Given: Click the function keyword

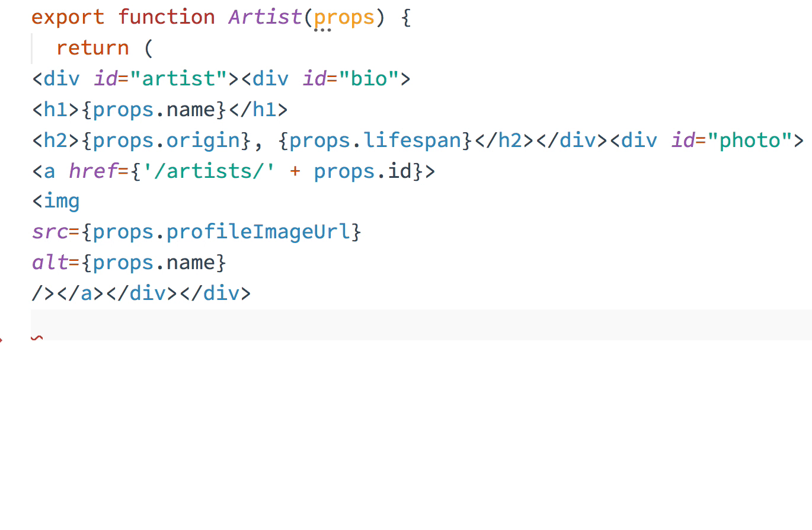Looking at the screenshot, I should tap(166, 17).
